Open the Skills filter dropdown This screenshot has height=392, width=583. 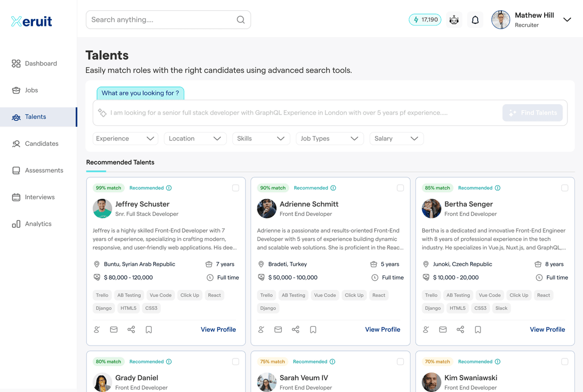point(261,139)
